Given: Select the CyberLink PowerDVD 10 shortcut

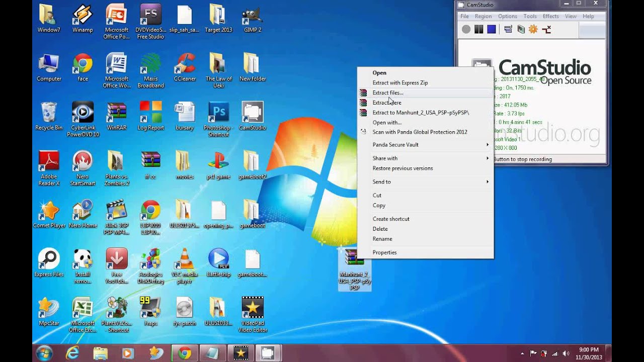Looking at the screenshot, I should pos(83,119).
